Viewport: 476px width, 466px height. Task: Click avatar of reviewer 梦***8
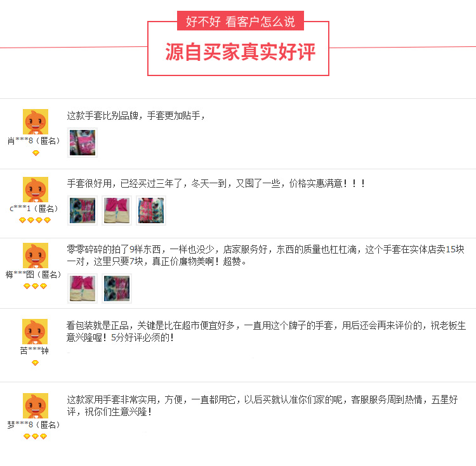tap(36, 406)
